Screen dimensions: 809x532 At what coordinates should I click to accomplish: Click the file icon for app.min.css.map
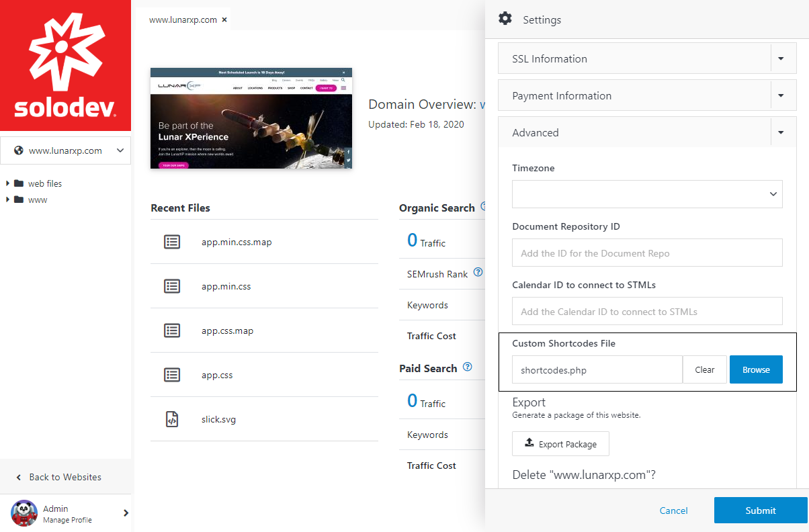(x=172, y=242)
